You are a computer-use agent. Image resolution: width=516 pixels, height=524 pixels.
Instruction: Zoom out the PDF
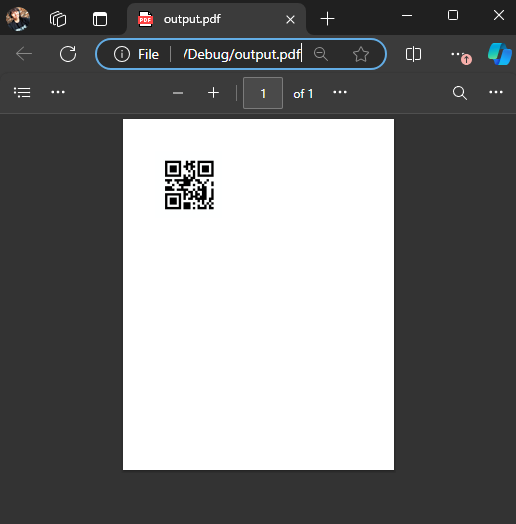[x=178, y=93]
